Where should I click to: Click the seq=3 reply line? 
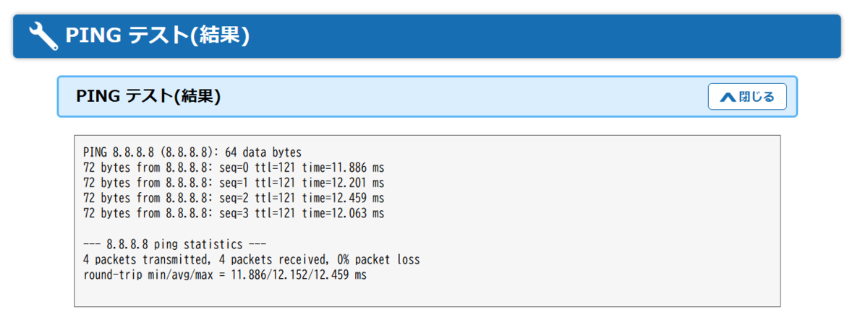(234, 213)
